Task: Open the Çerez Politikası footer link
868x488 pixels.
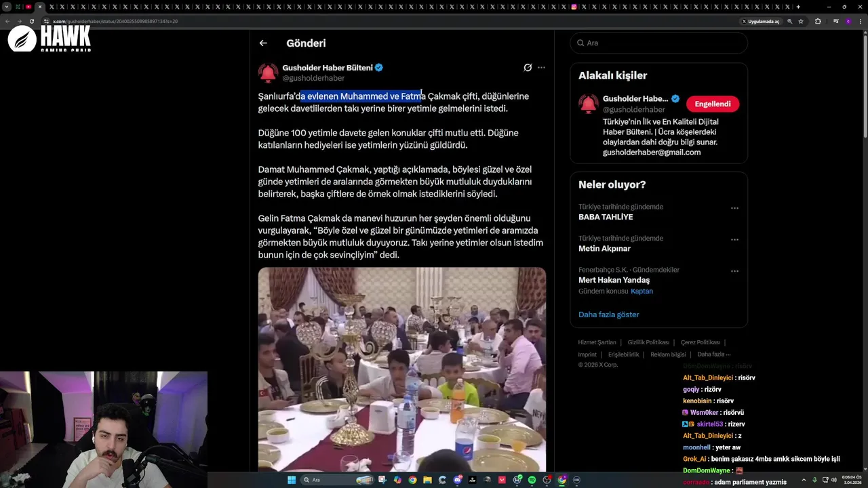Action: [701, 342]
